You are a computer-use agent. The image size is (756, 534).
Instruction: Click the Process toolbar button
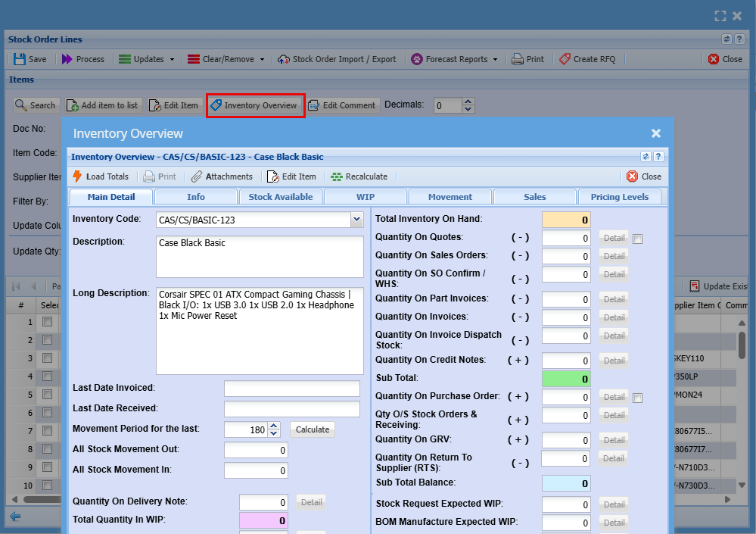[82, 59]
